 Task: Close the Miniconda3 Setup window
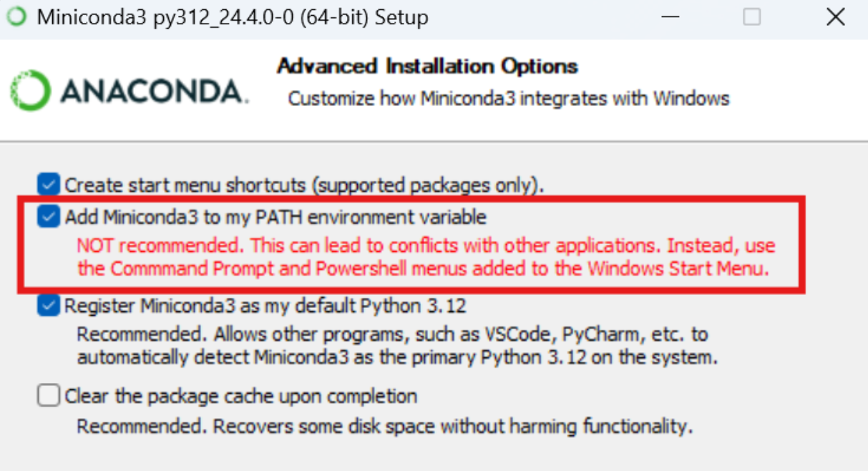point(835,17)
